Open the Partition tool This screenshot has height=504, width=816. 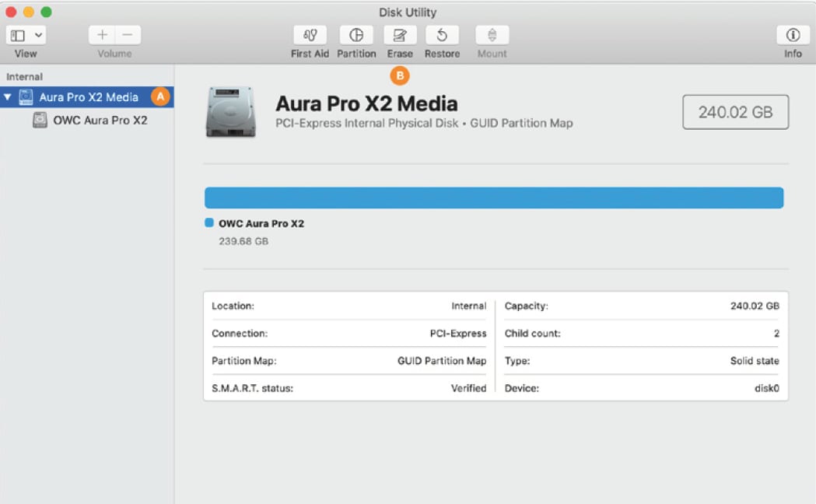356,36
